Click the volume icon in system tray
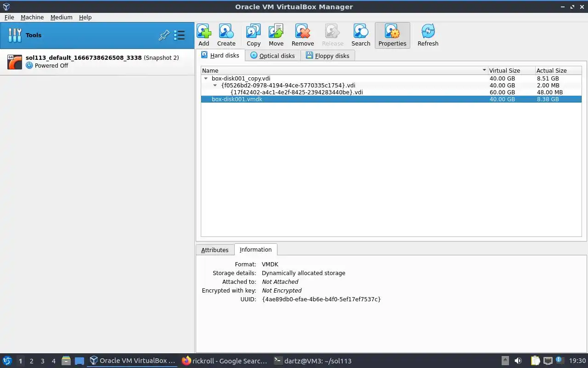 518,361
